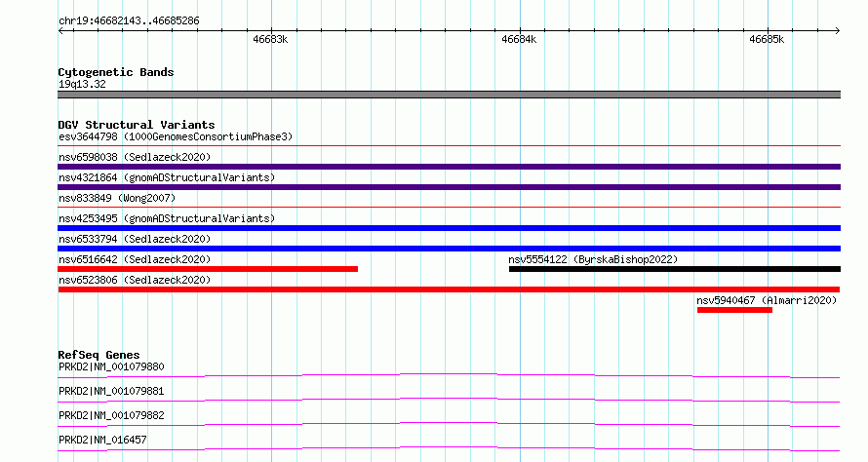
Task: Click magenta gene line of NM_001079880
Action: click(449, 376)
